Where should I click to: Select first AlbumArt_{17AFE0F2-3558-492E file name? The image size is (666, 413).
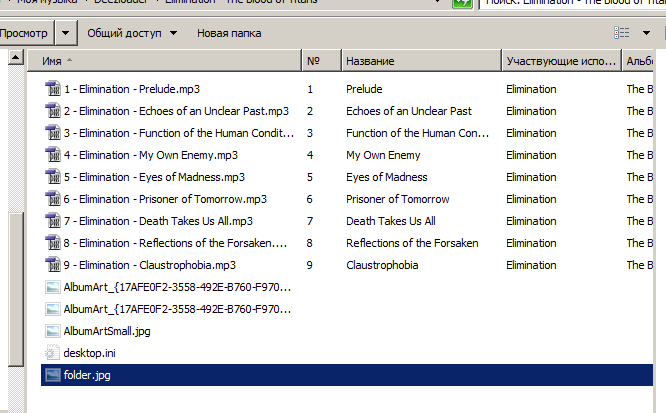pyautogui.click(x=178, y=288)
